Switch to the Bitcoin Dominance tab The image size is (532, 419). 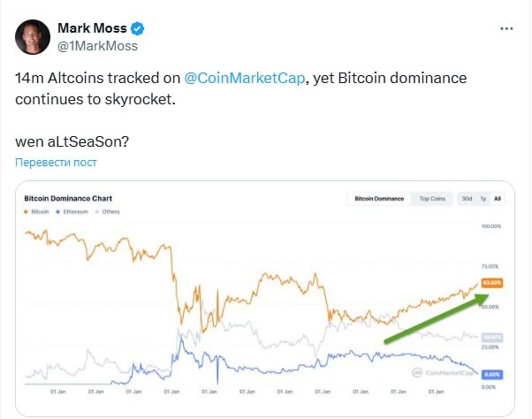[378, 199]
